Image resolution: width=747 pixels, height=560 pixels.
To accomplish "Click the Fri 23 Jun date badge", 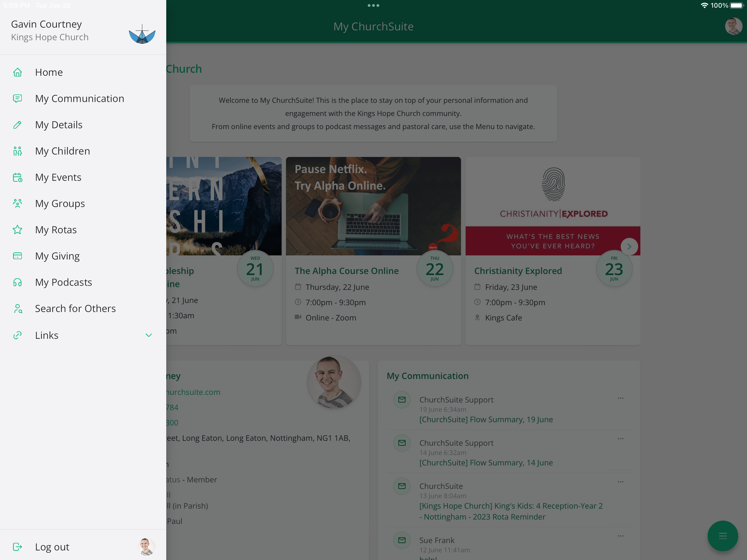I will click(x=614, y=269).
